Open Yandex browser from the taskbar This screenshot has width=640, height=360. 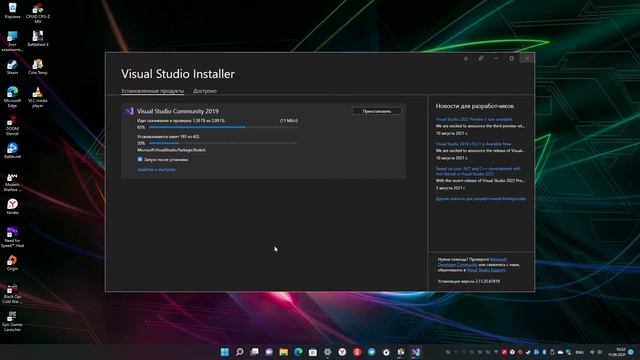pos(342,352)
